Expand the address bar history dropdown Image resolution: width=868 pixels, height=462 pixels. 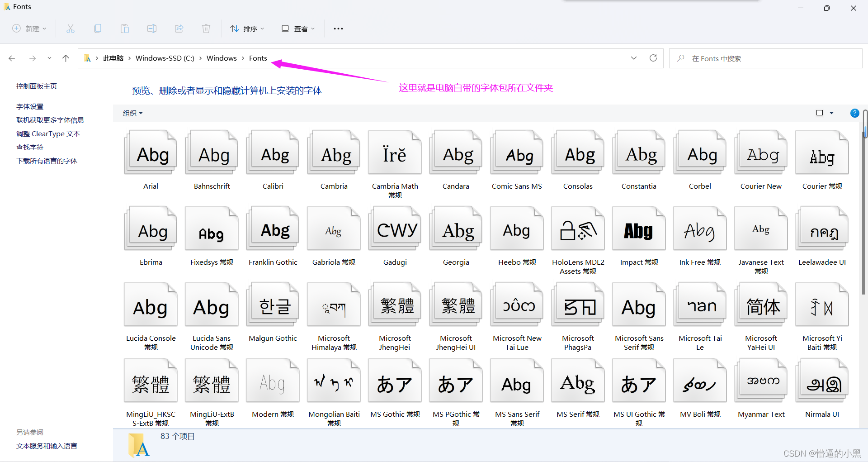coord(634,58)
